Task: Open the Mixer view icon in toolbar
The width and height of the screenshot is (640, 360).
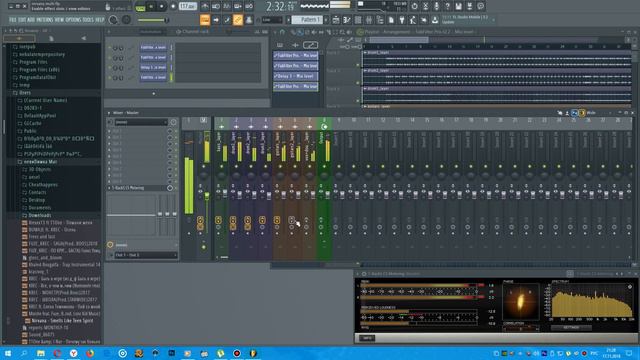Action: [369, 20]
